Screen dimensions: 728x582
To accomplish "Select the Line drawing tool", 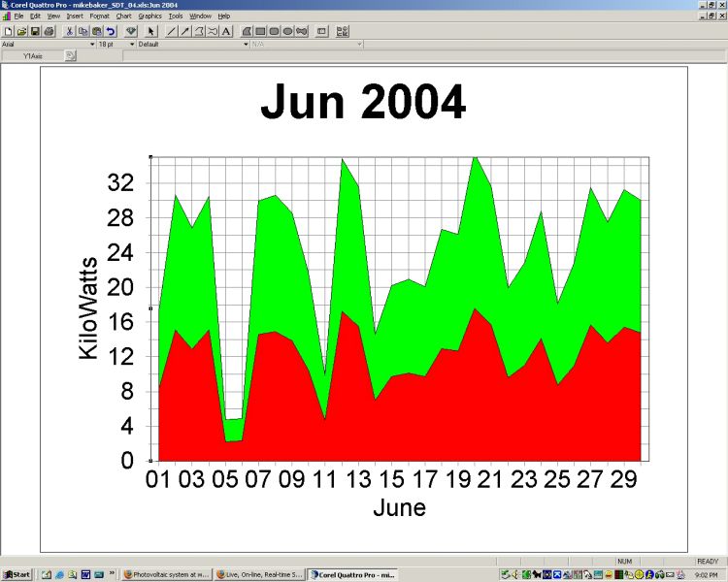I will 172,31.
